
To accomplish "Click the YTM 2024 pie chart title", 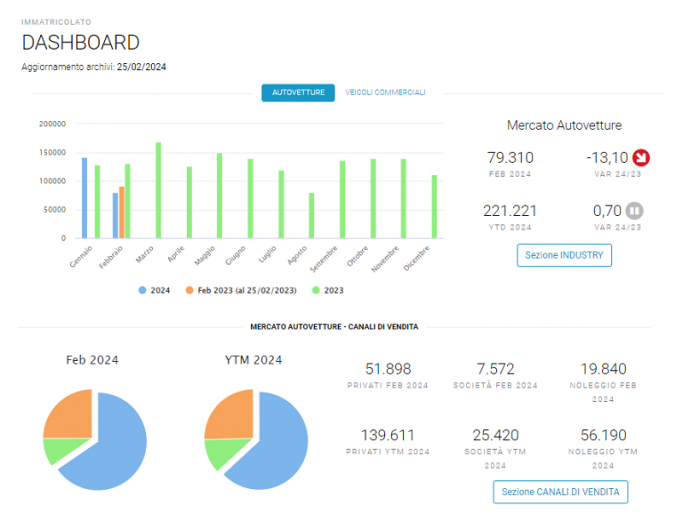I will click(x=253, y=360).
